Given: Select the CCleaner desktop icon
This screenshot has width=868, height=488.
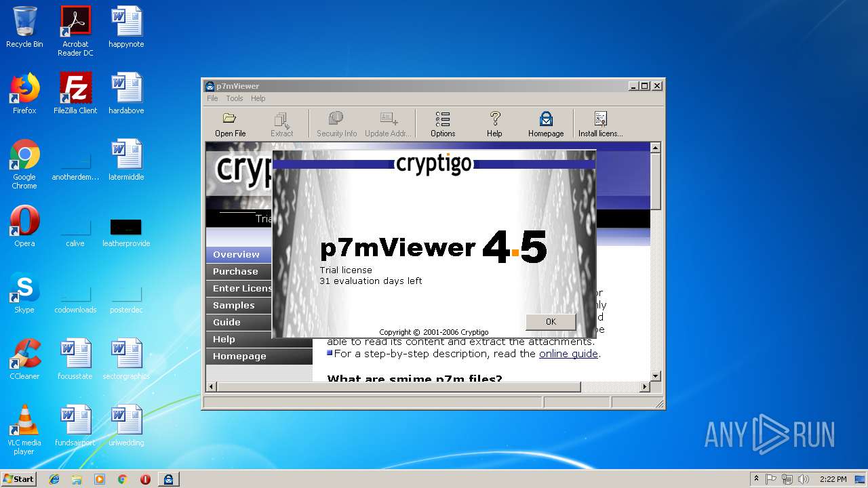Looking at the screenshot, I should (x=24, y=359).
